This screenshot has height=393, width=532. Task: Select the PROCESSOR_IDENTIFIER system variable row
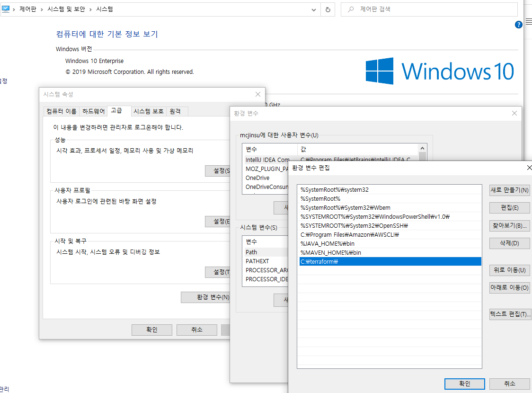tap(266, 279)
